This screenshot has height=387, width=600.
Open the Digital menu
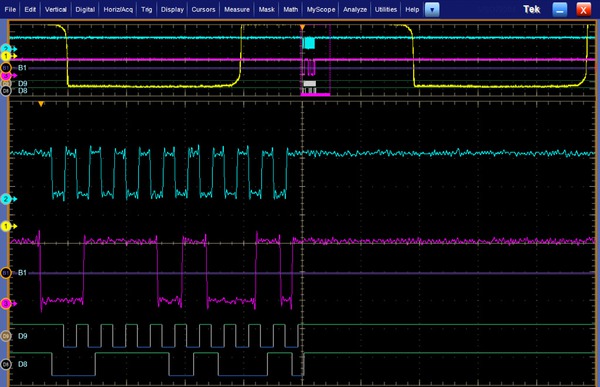click(x=85, y=10)
